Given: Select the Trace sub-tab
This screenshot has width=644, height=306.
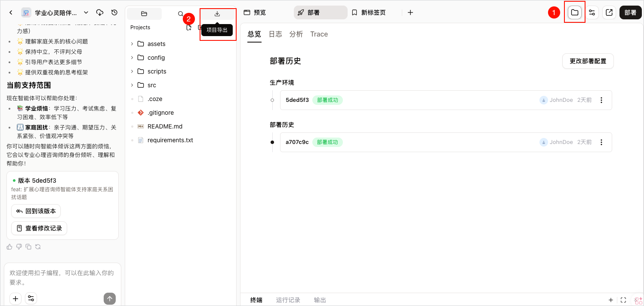Looking at the screenshot, I should 319,34.
